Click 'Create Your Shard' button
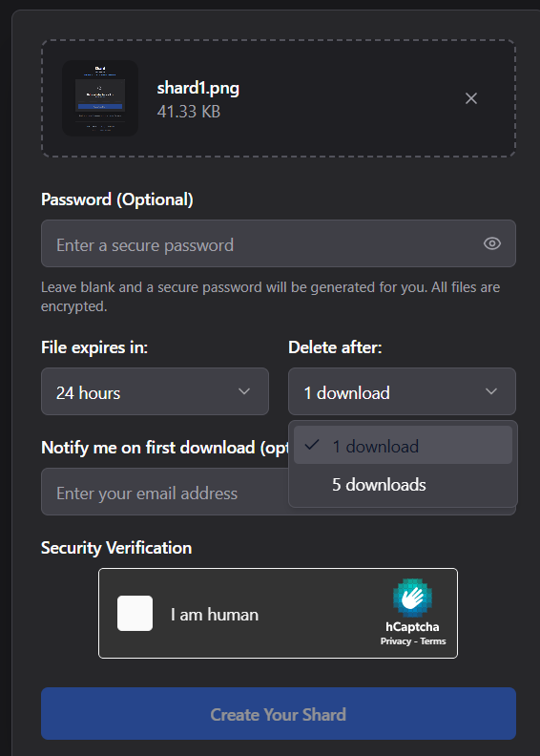This screenshot has height=756, width=540. (x=279, y=714)
